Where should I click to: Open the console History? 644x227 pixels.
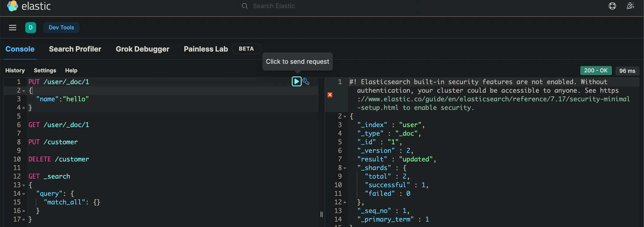15,70
